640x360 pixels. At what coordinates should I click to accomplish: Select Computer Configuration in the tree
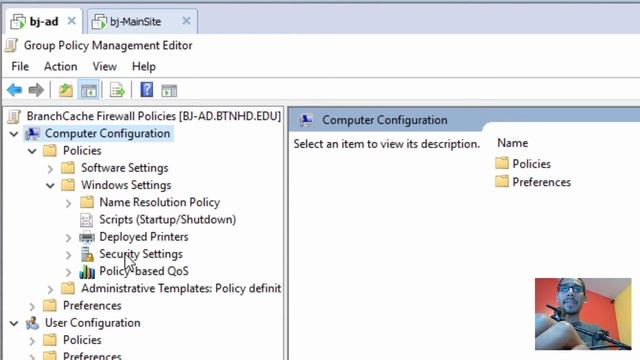[x=107, y=133]
